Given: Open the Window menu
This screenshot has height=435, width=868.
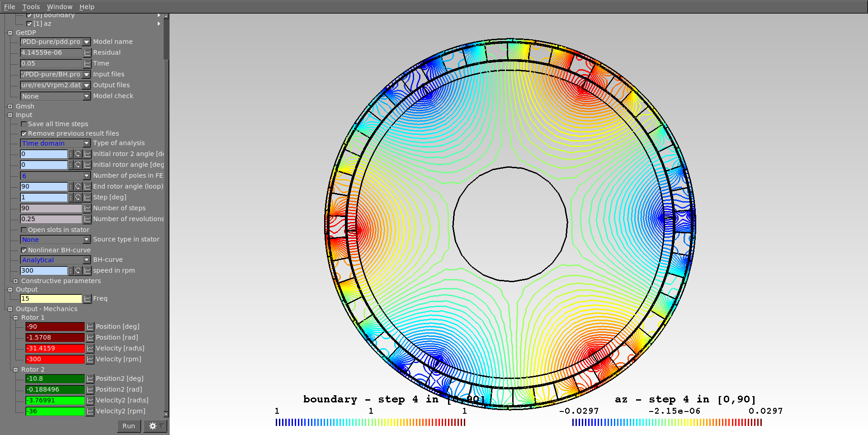Looking at the screenshot, I should point(59,6).
